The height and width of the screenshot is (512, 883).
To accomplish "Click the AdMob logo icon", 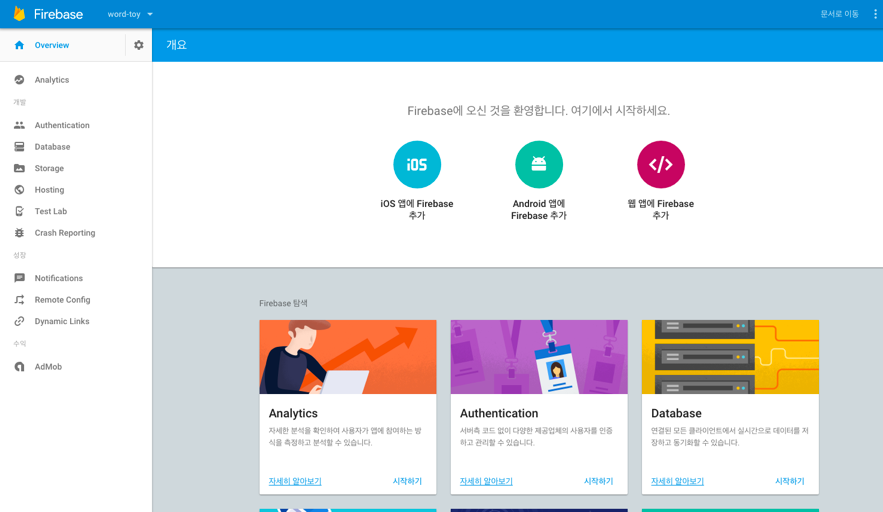I will coord(19,367).
